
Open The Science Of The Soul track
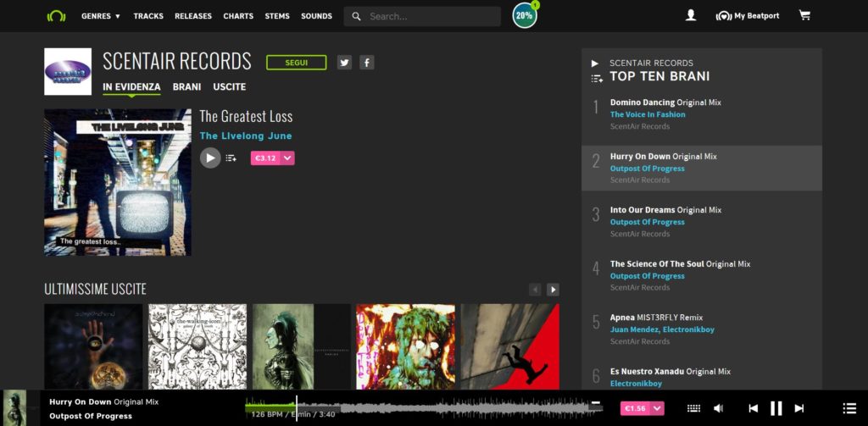tap(681, 264)
